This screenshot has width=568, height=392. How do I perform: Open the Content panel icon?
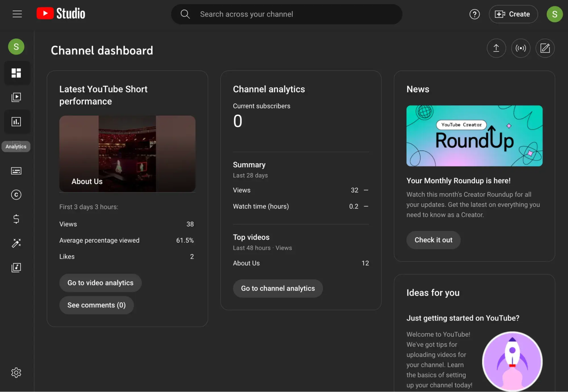[16, 97]
